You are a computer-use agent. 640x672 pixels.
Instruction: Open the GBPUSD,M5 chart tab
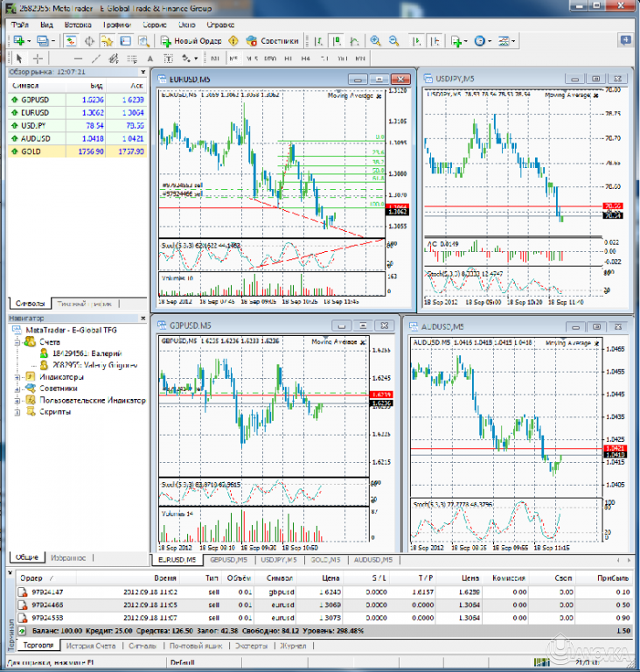point(230,559)
